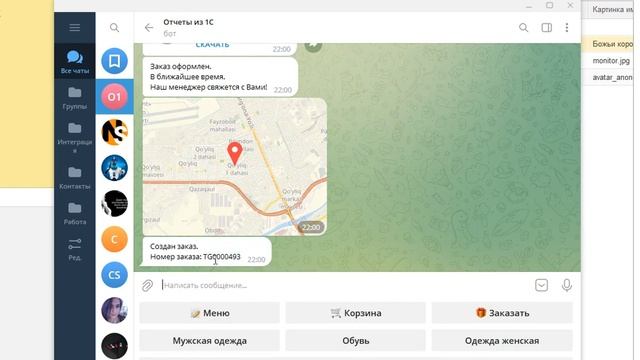Viewport: 640px width, 360px height.
Task: Open the three-dot chat options menu
Action: (x=567, y=27)
